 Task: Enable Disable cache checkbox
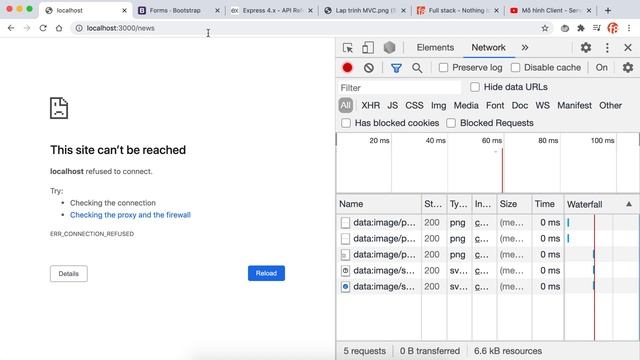click(516, 68)
